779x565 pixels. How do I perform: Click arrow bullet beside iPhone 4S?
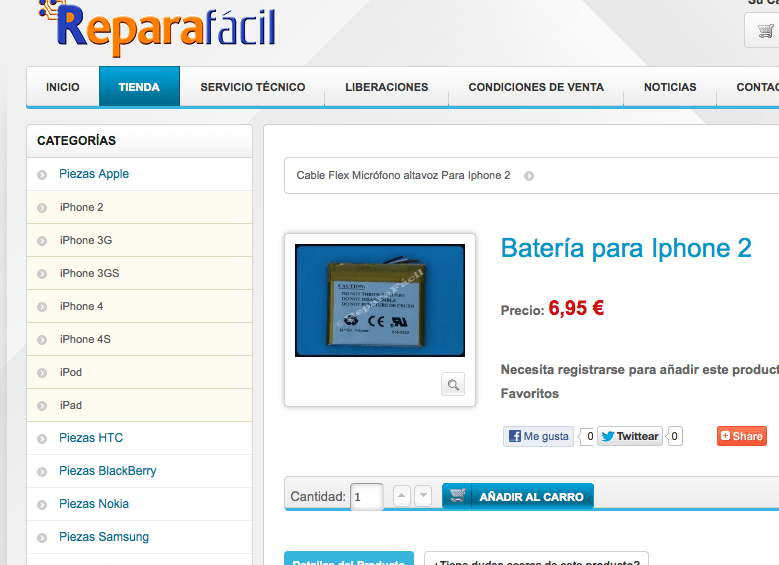pyautogui.click(x=42, y=340)
